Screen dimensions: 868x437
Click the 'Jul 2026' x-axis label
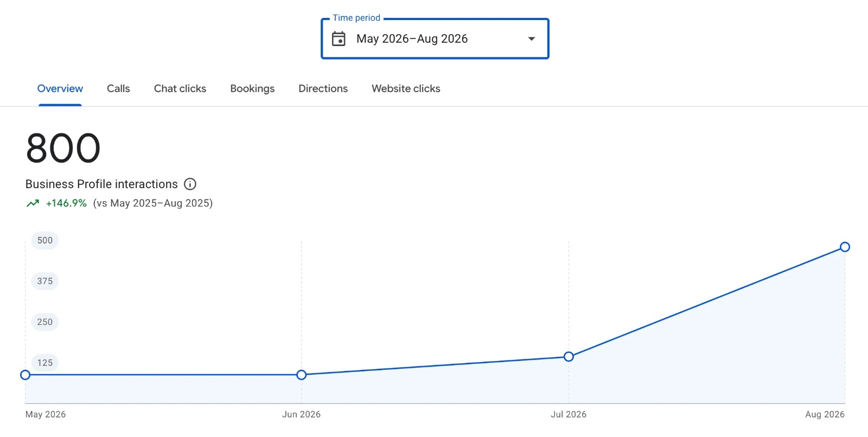(569, 414)
